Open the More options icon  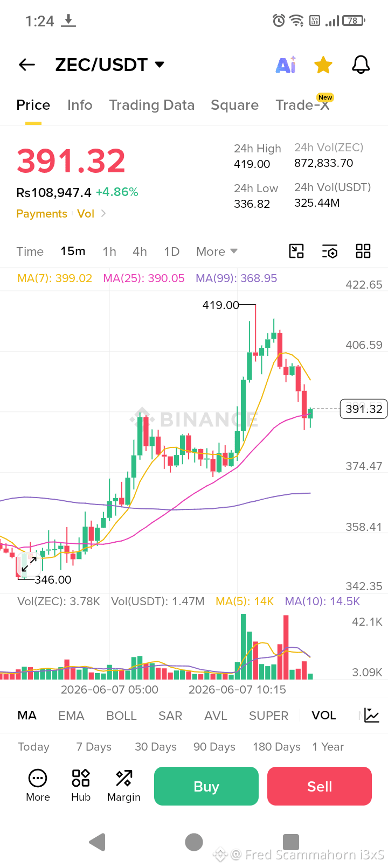tap(38, 786)
